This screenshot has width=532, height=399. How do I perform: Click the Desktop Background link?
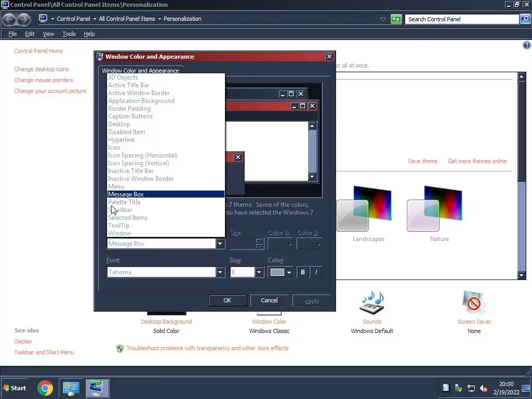click(166, 322)
